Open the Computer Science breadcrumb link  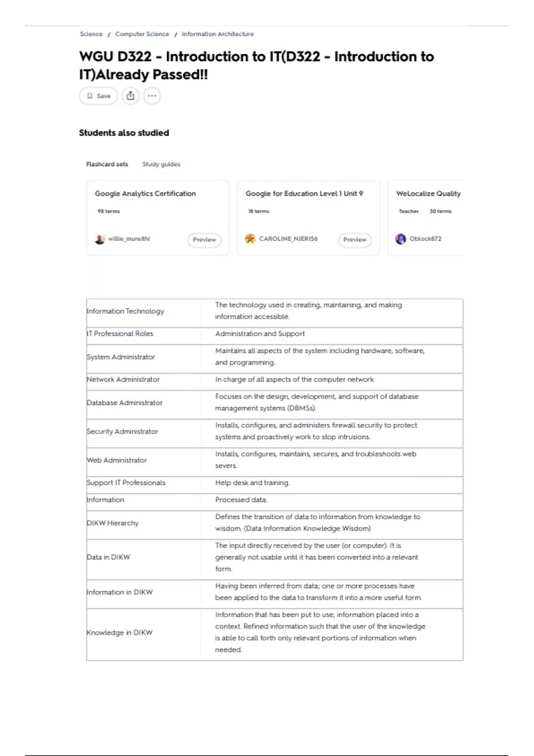click(x=142, y=34)
